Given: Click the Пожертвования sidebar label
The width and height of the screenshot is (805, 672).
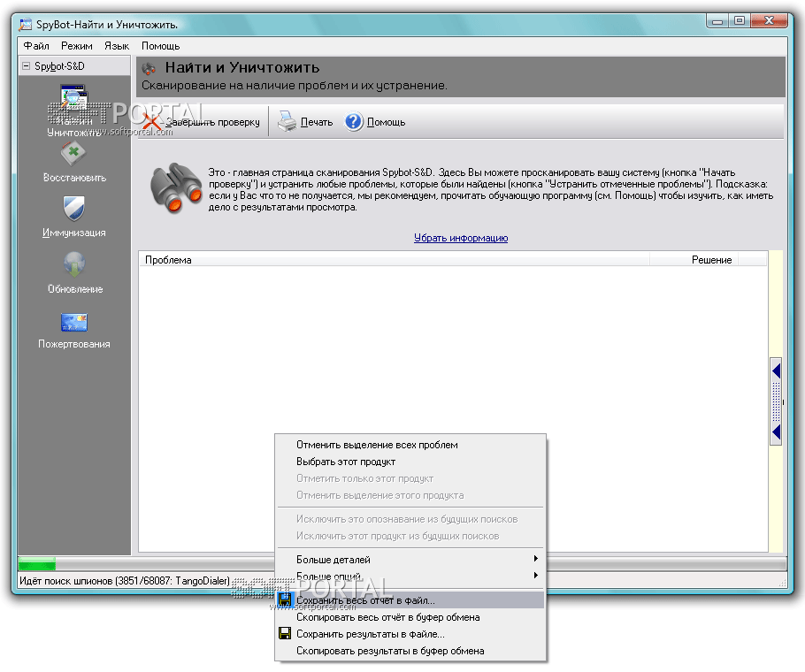Looking at the screenshot, I should click(x=74, y=344).
